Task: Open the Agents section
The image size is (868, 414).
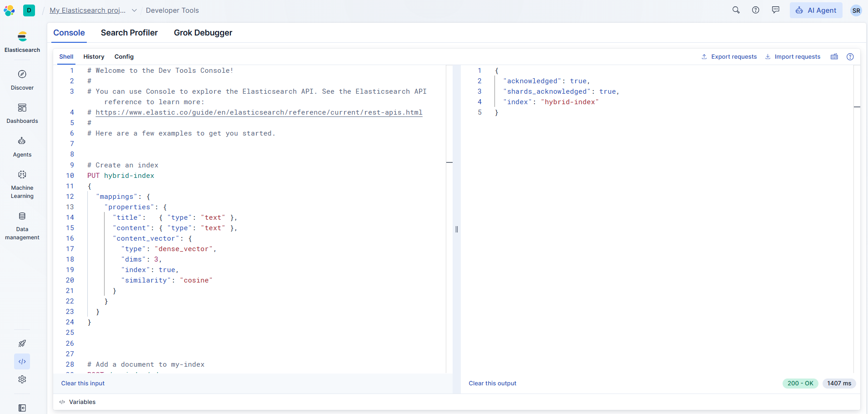Action: 22,147
